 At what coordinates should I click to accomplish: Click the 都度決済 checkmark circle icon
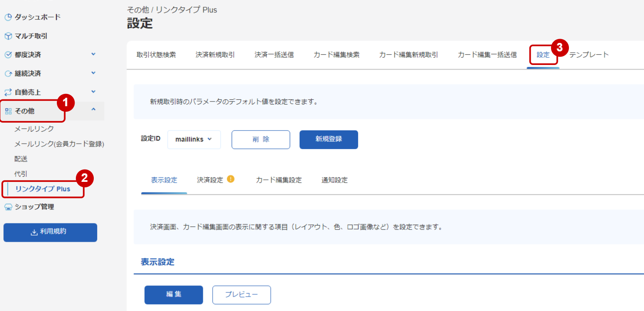point(8,55)
